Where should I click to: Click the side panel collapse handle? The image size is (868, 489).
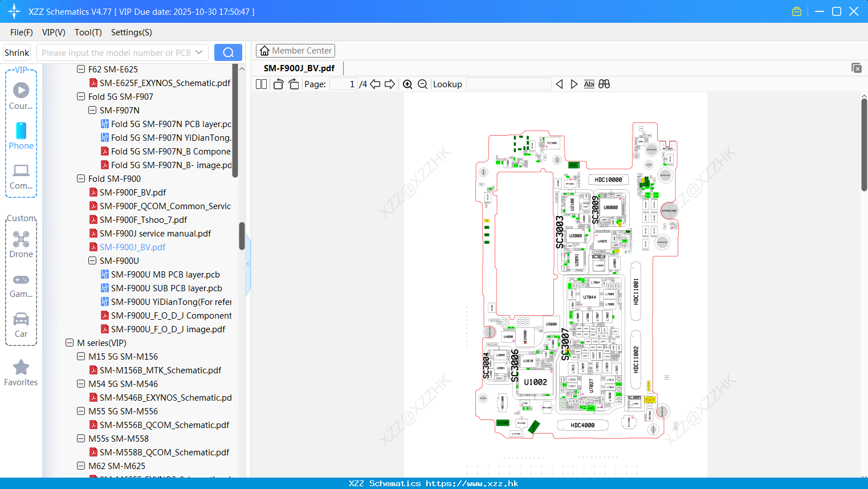[x=248, y=263]
